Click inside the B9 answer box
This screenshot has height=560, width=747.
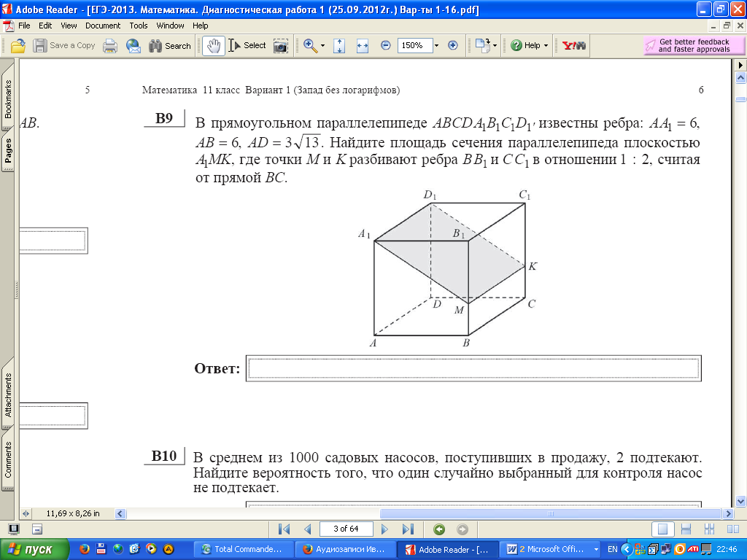point(473,368)
